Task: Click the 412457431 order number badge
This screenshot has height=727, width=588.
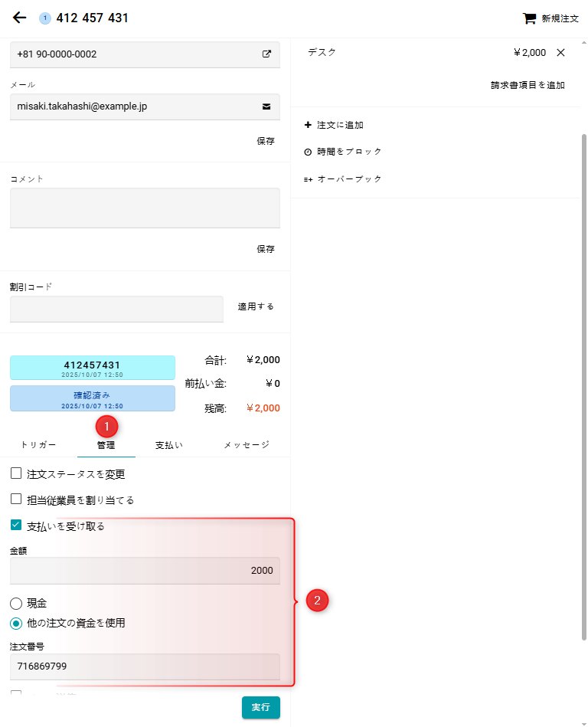Action: tap(93, 368)
